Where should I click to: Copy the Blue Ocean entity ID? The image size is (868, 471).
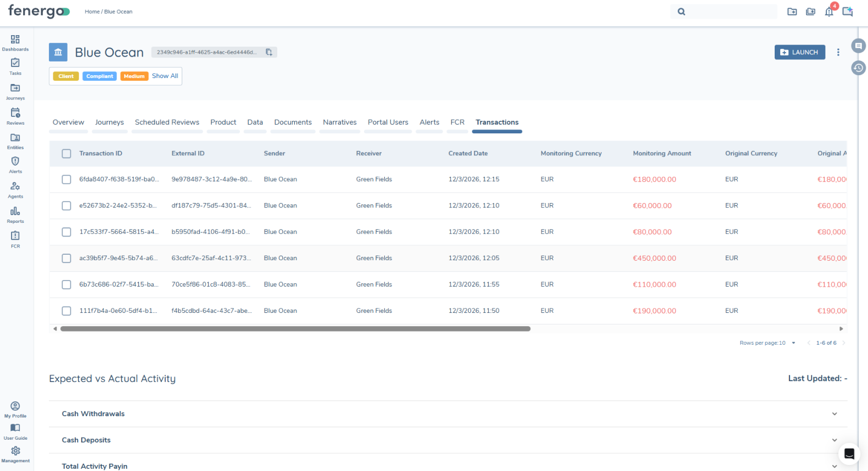(269, 52)
